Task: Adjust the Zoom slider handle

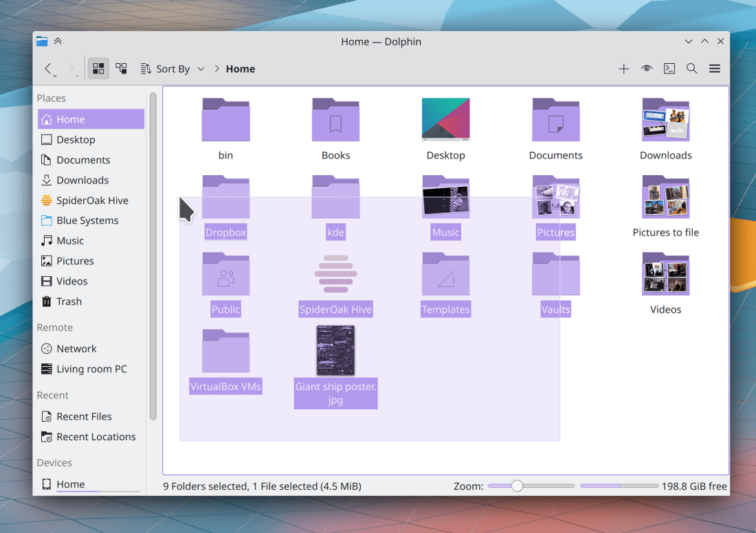Action: point(517,486)
